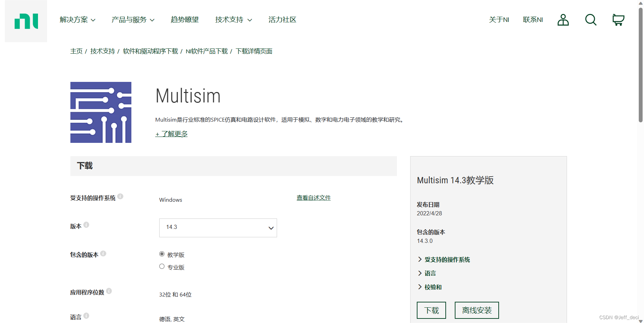Screen dimensions: 644x323
Task: Click the info icon beside 受支持的操作系统
Action: pyautogui.click(x=121, y=196)
